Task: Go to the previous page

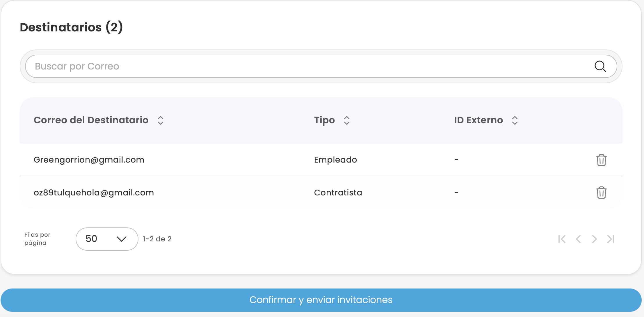Action: [578, 239]
